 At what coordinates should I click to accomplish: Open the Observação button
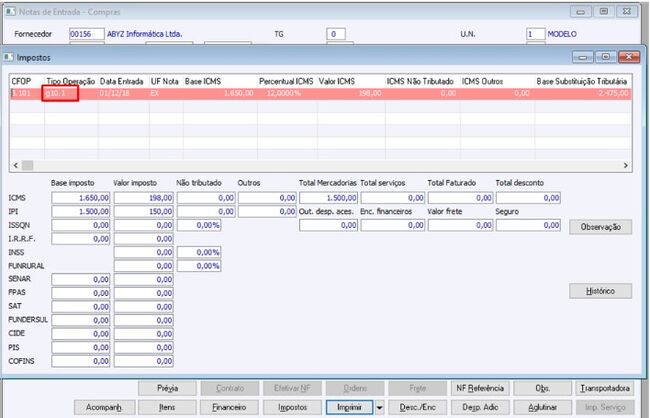pyautogui.click(x=600, y=227)
